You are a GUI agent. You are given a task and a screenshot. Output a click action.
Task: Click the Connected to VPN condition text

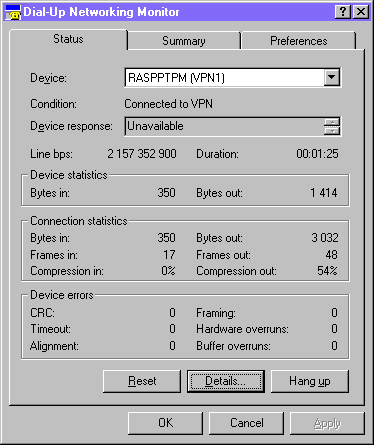(168, 104)
